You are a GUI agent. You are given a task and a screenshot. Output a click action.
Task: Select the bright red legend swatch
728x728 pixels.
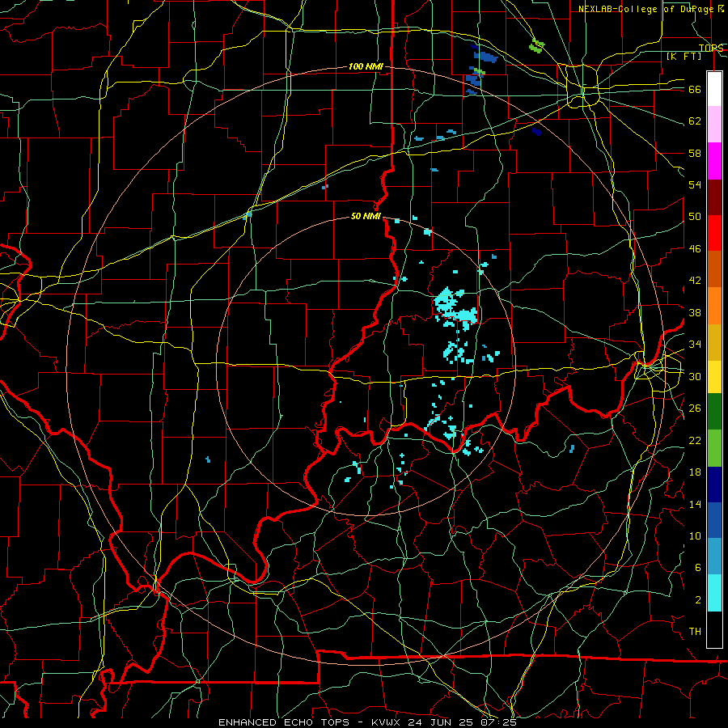[x=714, y=233]
